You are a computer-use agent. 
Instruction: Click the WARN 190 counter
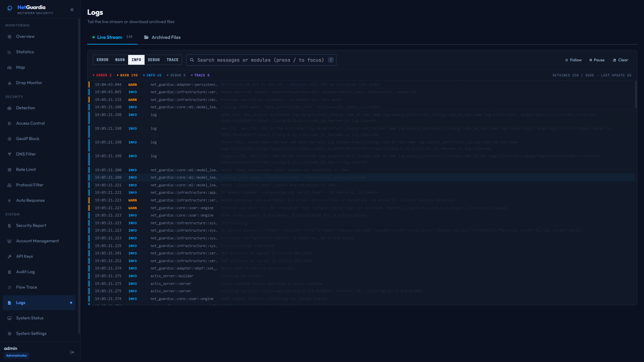click(x=127, y=75)
